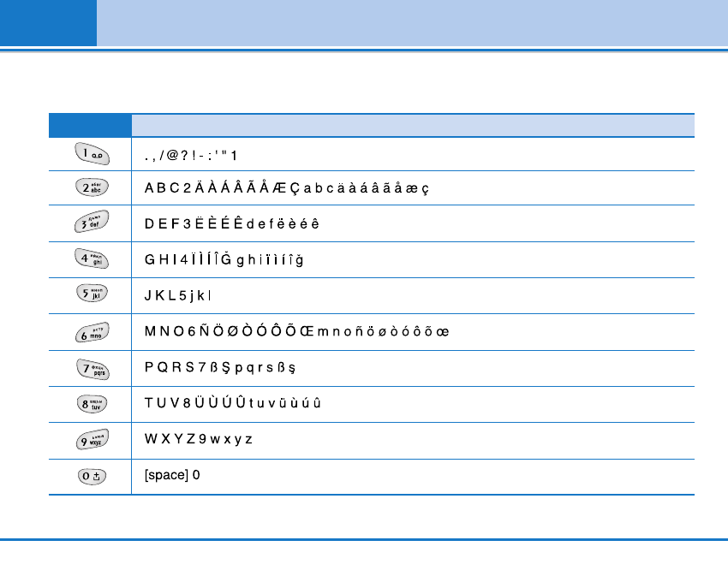This screenshot has width=728, height=582.
Task: Select the J K L 5 characters text
Action: (x=178, y=296)
